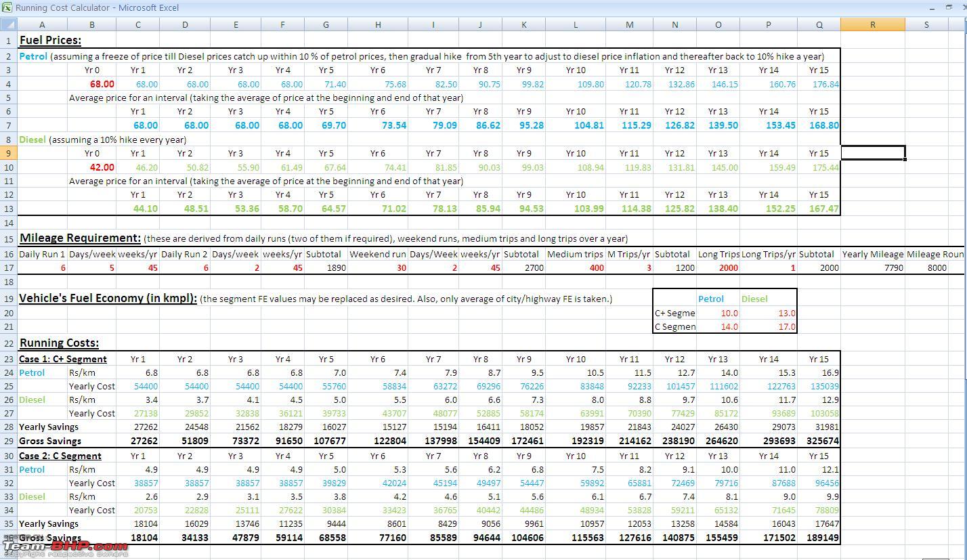Image resolution: width=967 pixels, height=560 pixels.
Task: Select C+ Segment Diesel economy 13.0
Action: coord(787,313)
